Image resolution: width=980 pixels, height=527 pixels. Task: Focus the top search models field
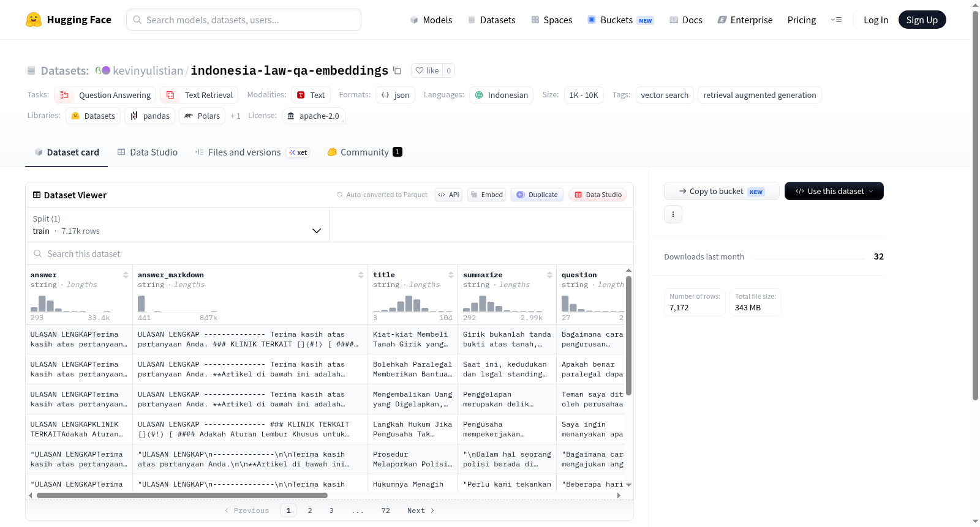point(244,20)
